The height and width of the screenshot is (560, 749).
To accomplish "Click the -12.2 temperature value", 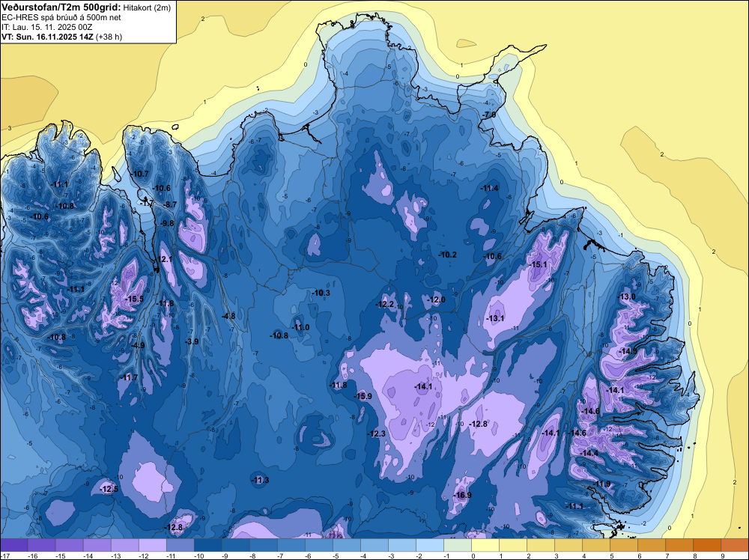I will point(385,304).
